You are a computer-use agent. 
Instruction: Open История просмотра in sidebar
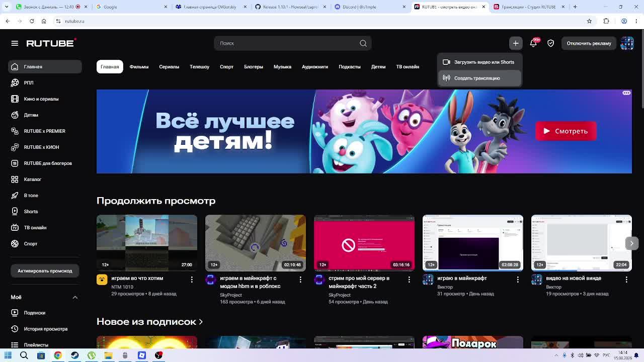[x=45, y=329]
